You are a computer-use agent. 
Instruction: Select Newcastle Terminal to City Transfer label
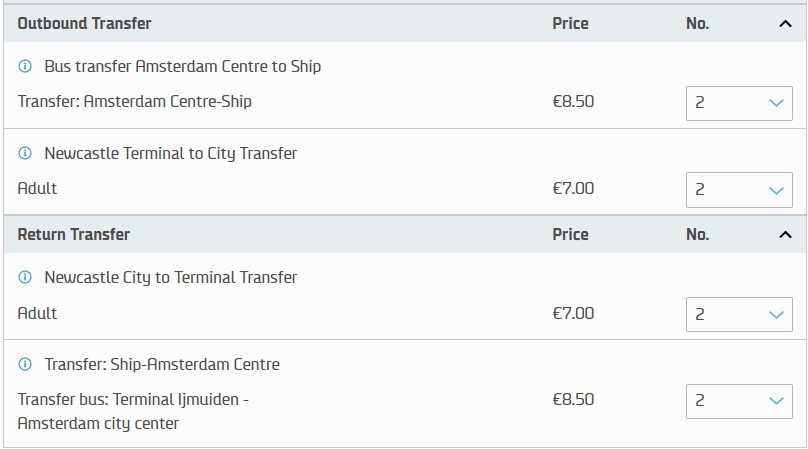(171, 154)
